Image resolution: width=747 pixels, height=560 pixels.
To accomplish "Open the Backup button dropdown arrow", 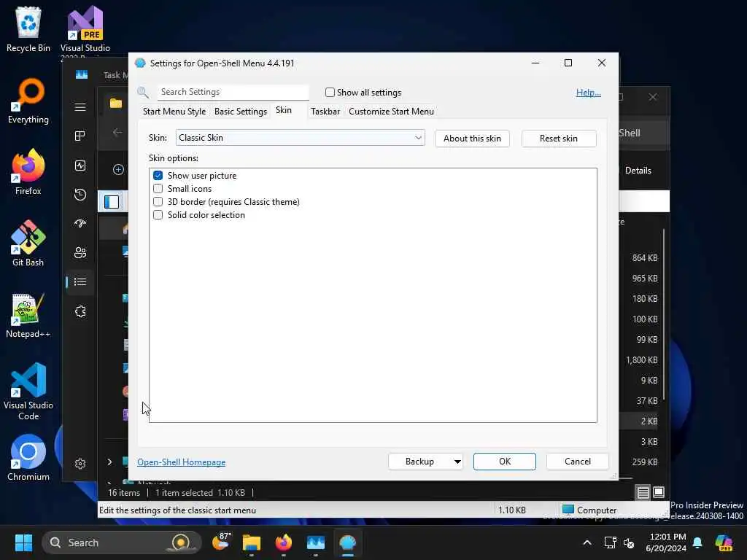I will (x=457, y=462).
